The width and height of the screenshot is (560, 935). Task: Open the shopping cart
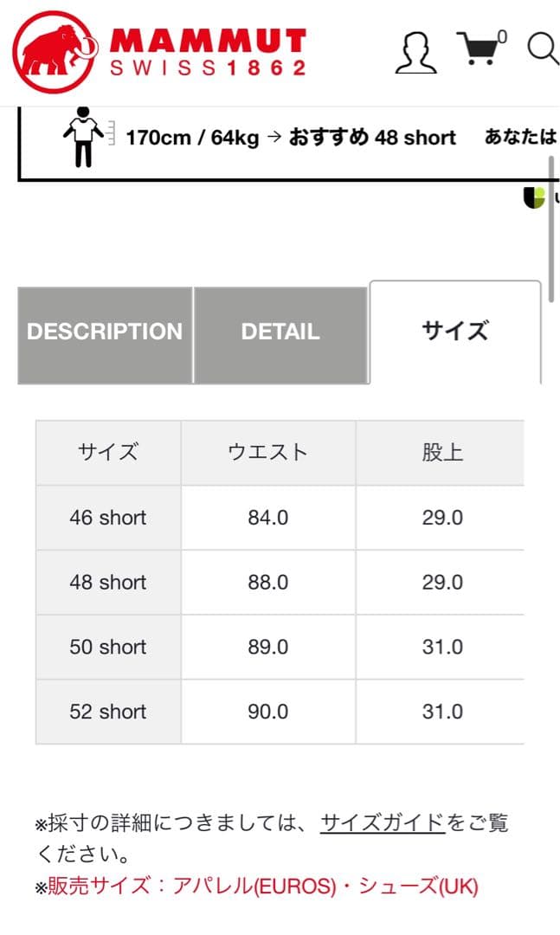(x=480, y=49)
